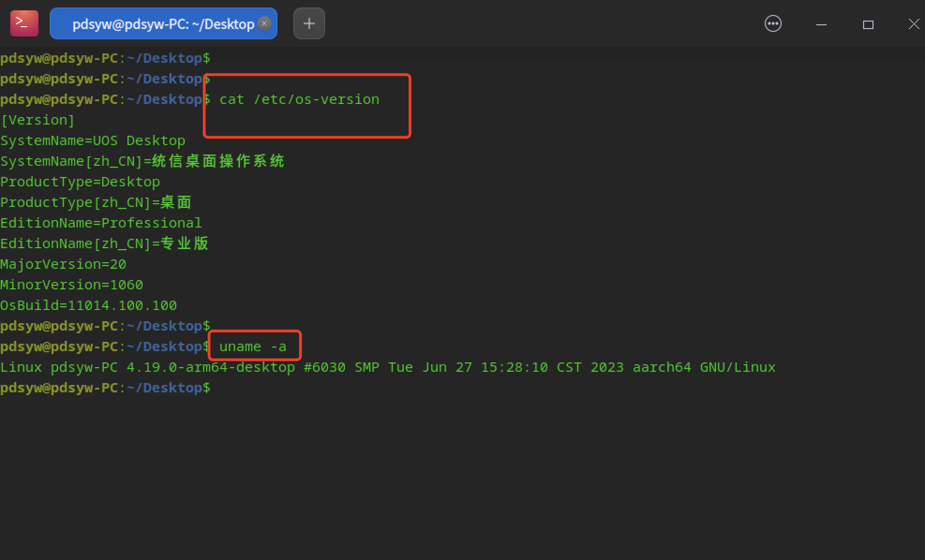Click the first prompt line at top
925x560 pixels.
tap(105, 58)
